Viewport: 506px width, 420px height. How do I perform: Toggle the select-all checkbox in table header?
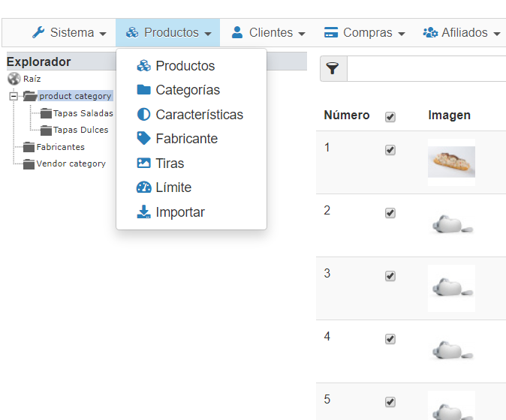click(390, 117)
